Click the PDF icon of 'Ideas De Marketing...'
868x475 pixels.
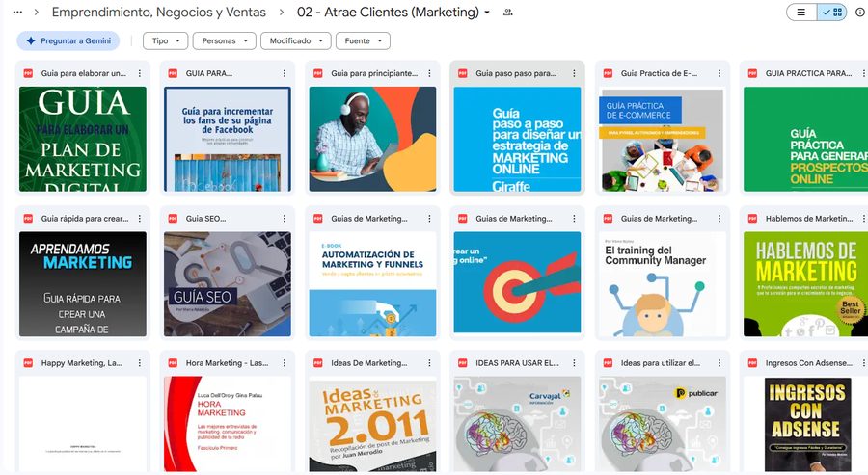coord(317,363)
